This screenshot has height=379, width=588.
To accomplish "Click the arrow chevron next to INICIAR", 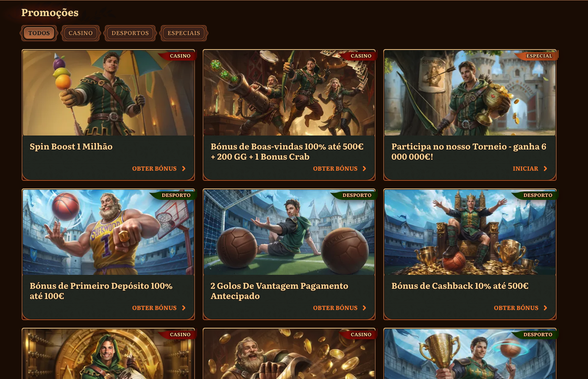I will pyautogui.click(x=545, y=169).
